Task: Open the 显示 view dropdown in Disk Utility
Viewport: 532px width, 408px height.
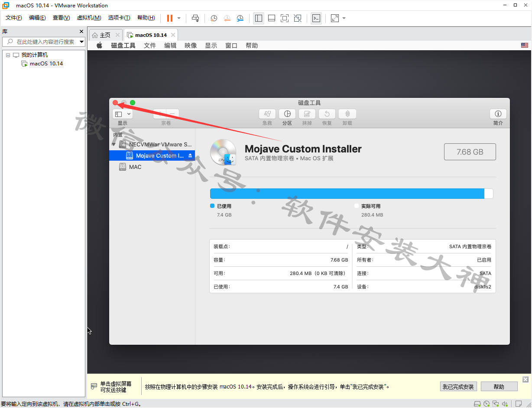Action: [x=123, y=114]
